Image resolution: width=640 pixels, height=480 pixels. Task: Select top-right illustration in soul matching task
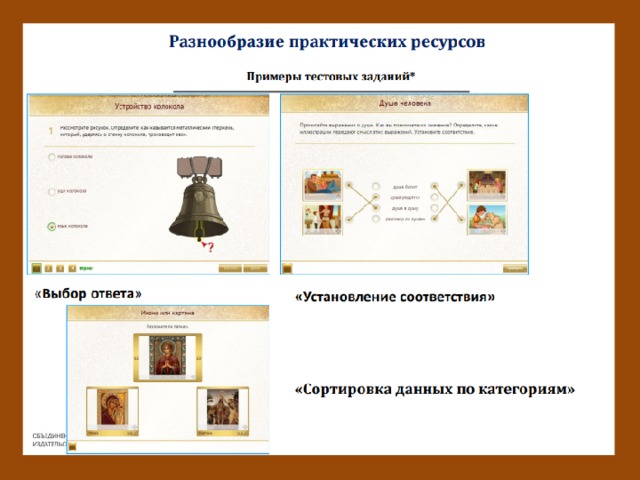pyautogui.click(x=487, y=183)
